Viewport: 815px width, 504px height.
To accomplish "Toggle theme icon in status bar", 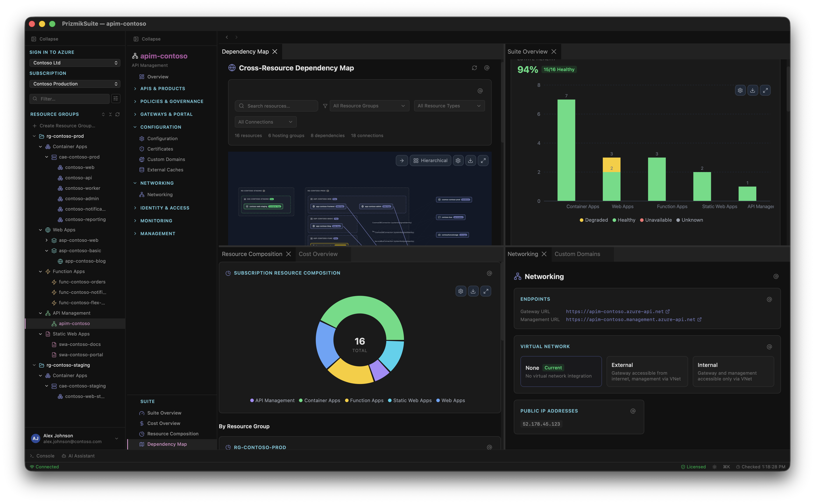I will pos(714,467).
